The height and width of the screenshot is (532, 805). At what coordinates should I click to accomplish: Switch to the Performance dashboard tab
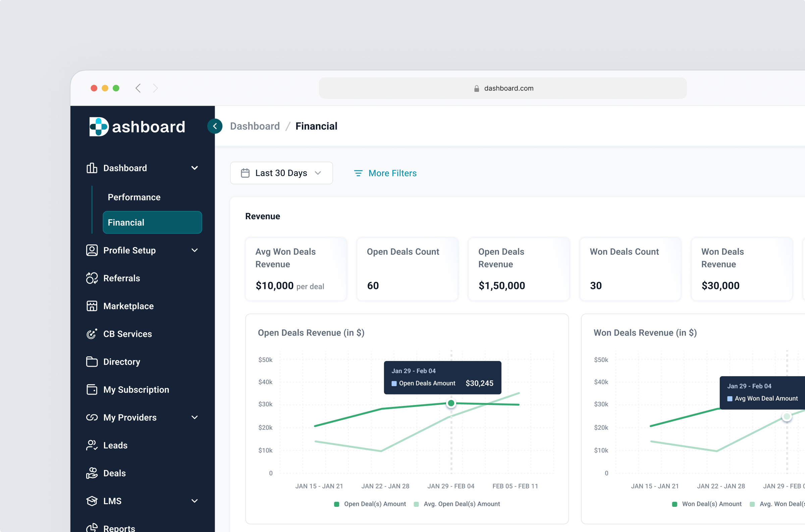134,197
